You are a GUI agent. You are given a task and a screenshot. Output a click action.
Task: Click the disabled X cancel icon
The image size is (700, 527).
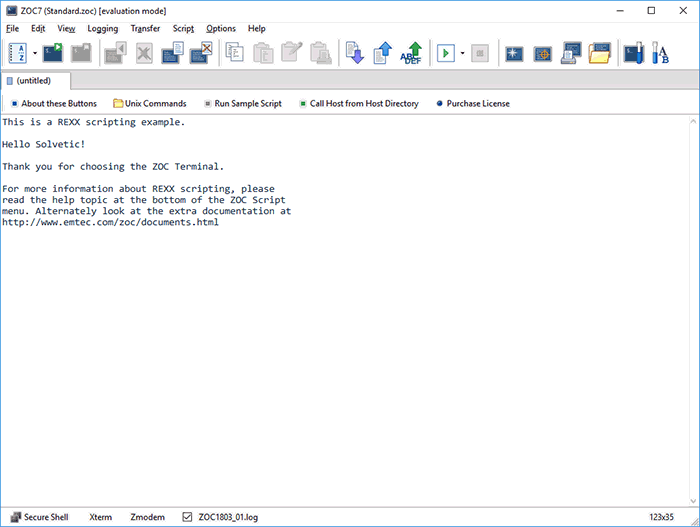[144, 53]
